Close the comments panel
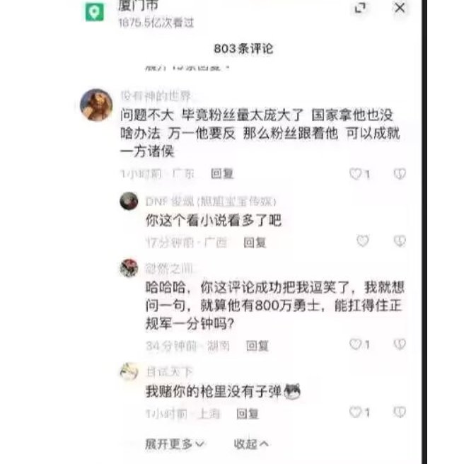 click(400, 8)
